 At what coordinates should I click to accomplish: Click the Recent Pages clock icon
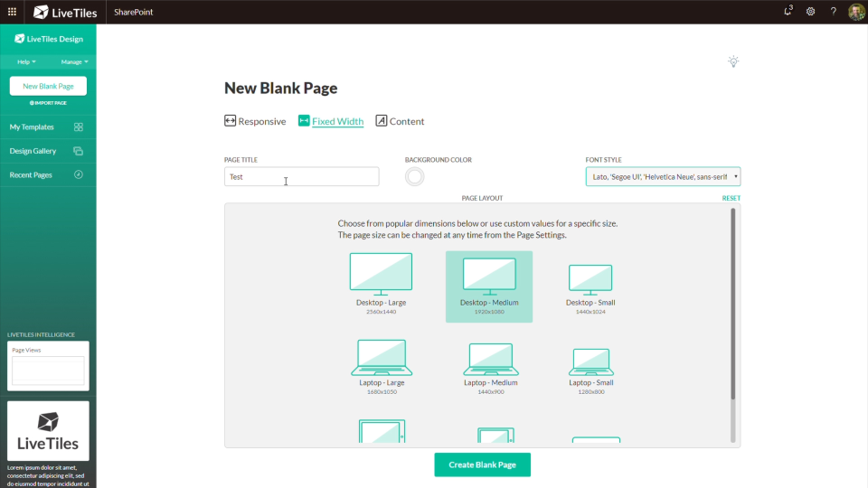pos(79,174)
